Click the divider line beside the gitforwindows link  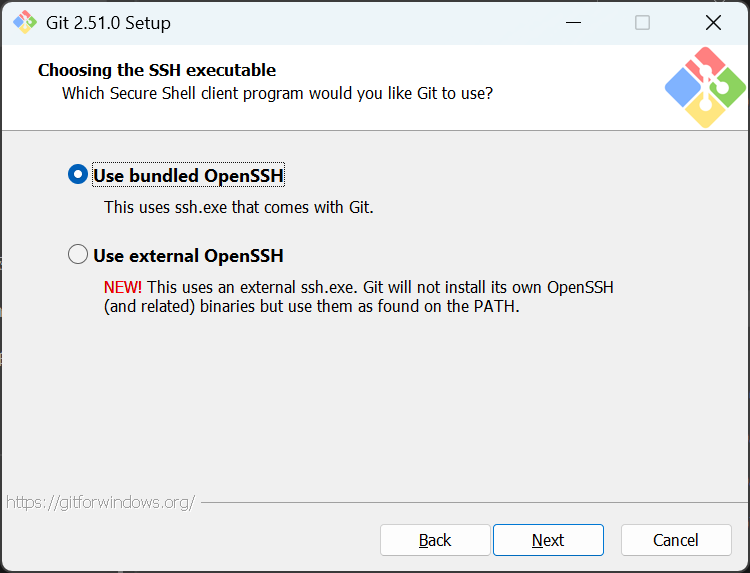[x=470, y=502]
